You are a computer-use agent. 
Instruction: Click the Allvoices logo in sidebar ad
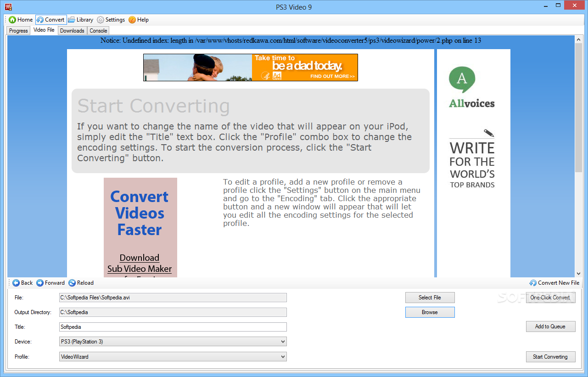pos(472,88)
